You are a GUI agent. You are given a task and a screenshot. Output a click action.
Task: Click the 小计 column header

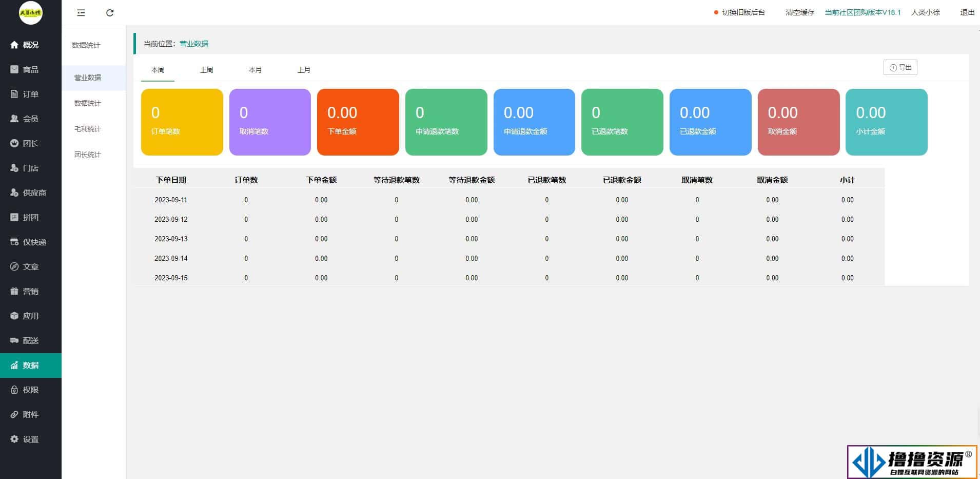tap(848, 180)
